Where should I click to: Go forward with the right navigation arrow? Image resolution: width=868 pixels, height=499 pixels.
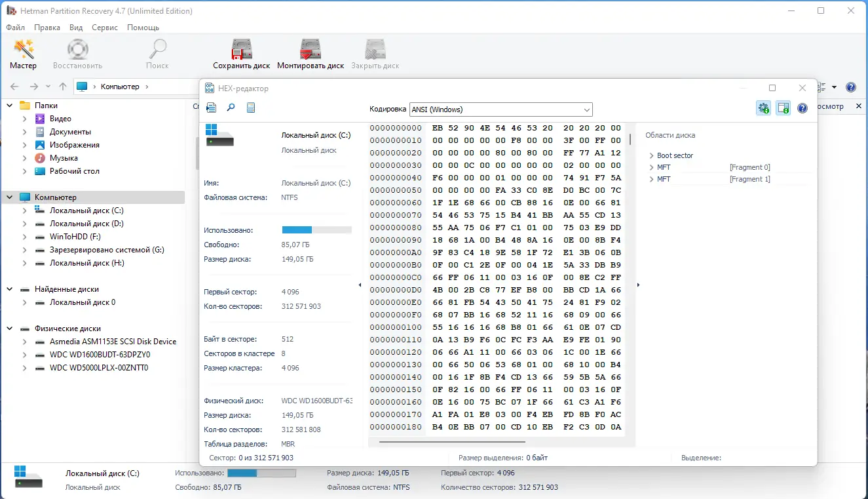34,87
